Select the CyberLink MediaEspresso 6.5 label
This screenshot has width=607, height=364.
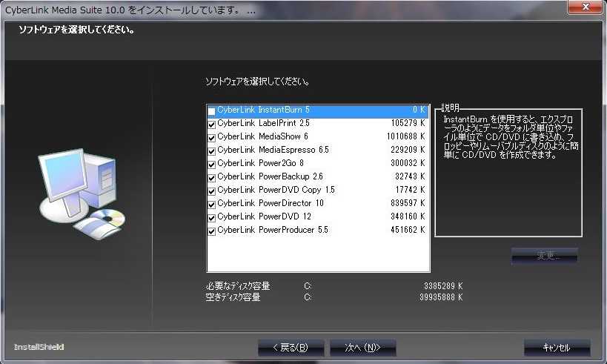coord(273,150)
